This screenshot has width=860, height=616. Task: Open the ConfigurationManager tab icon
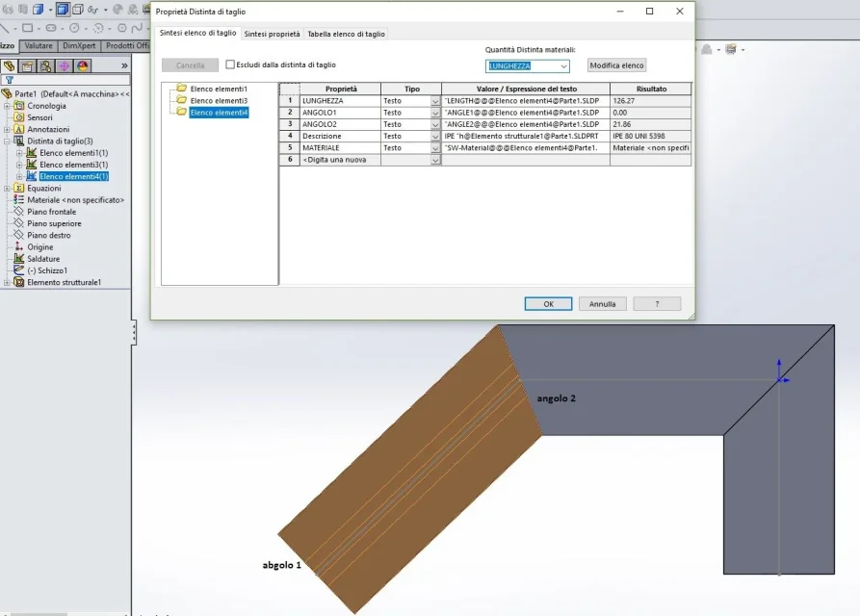[46, 66]
